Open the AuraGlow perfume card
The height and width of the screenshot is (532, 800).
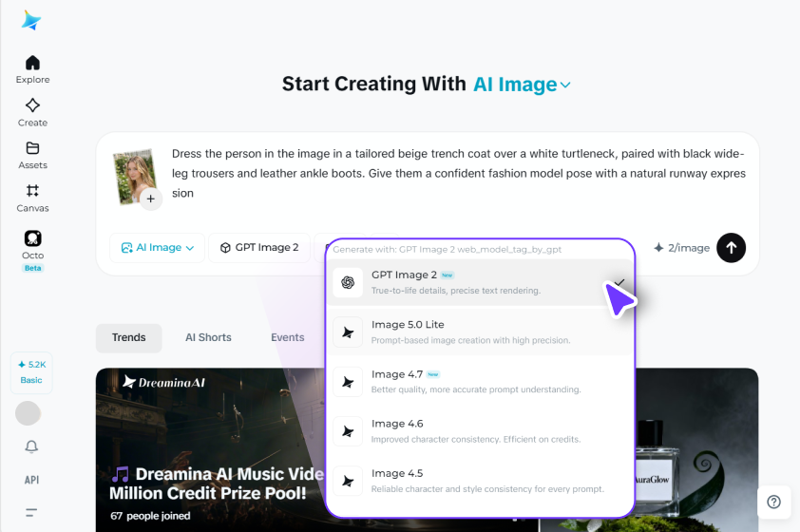(696, 450)
